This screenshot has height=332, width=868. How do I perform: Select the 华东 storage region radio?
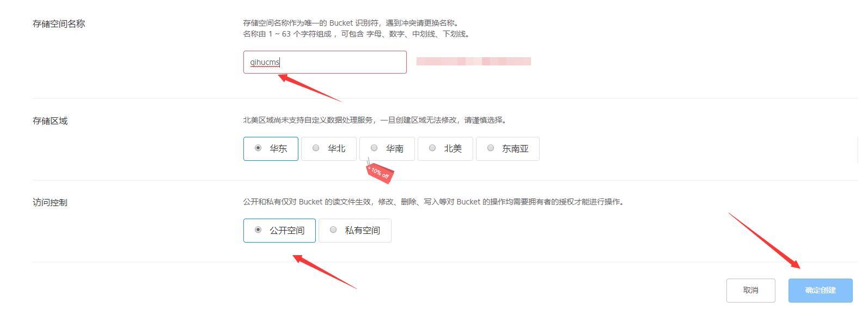tap(271, 149)
